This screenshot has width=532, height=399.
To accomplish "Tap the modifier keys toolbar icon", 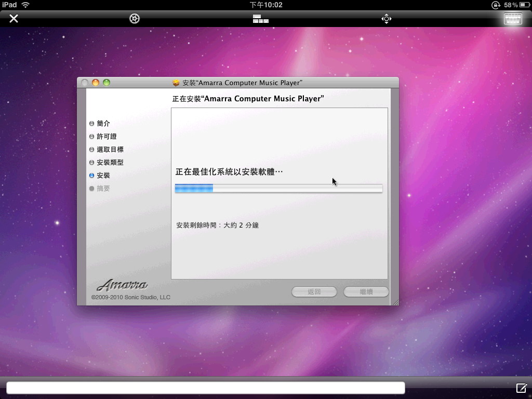I will [x=261, y=19].
